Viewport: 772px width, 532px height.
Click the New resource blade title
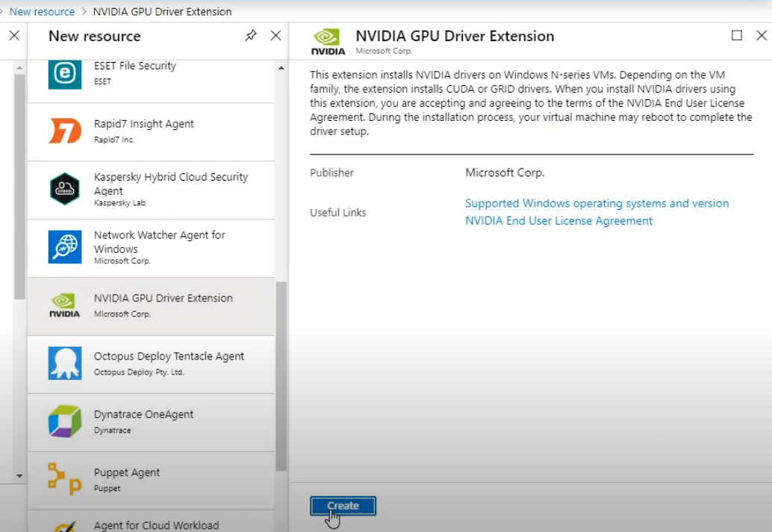coord(95,36)
